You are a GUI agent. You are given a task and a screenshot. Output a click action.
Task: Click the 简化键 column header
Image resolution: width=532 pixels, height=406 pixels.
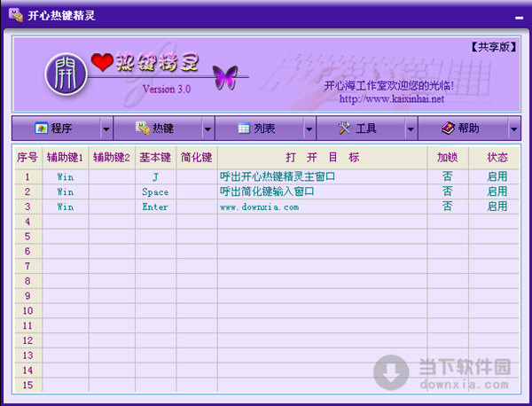(197, 158)
